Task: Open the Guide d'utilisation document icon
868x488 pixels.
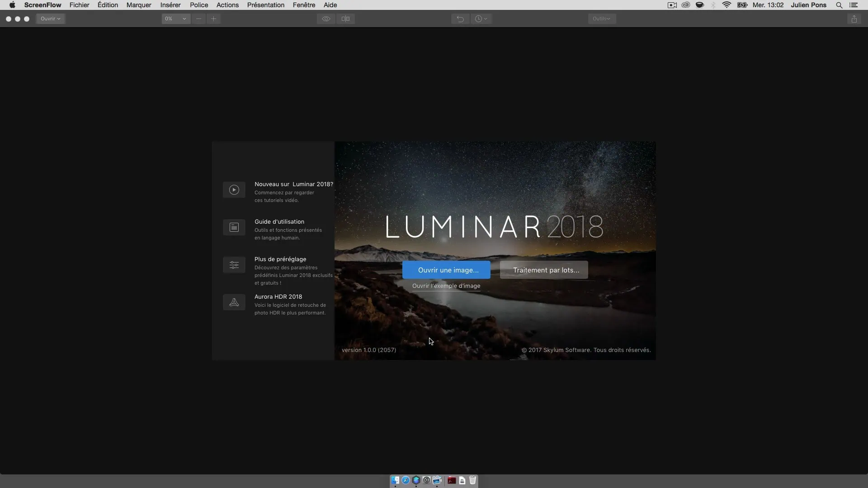Action: coord(234,227)
